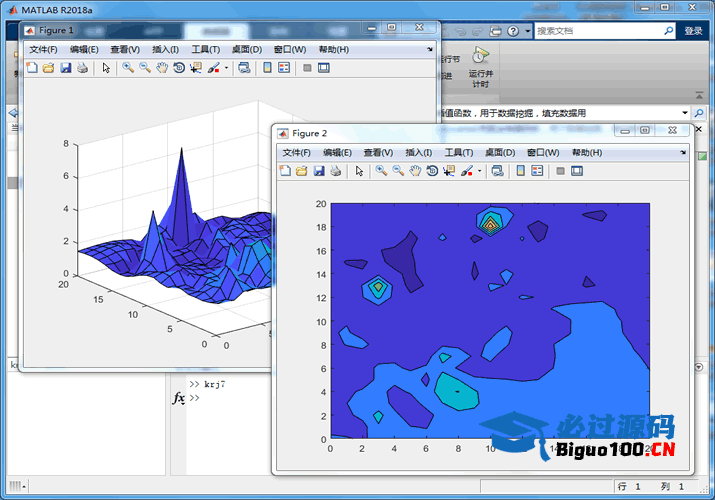Choose Pan hand tool in Figure 1
Viewport: 715px width, 500px height.
pyautogui.click(x=162, y=68)
